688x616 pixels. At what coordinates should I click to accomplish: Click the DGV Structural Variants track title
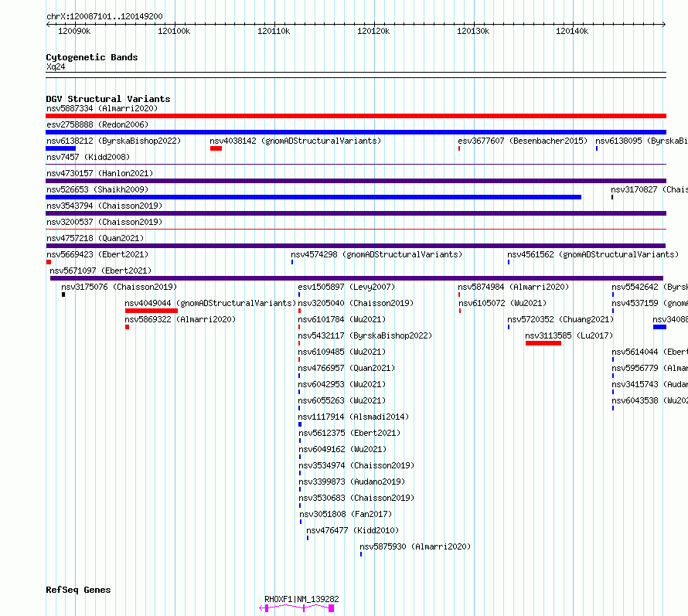click(108, 99)
